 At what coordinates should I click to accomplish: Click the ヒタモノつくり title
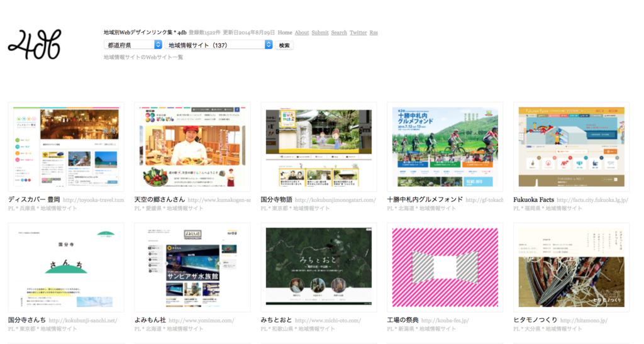535,320
